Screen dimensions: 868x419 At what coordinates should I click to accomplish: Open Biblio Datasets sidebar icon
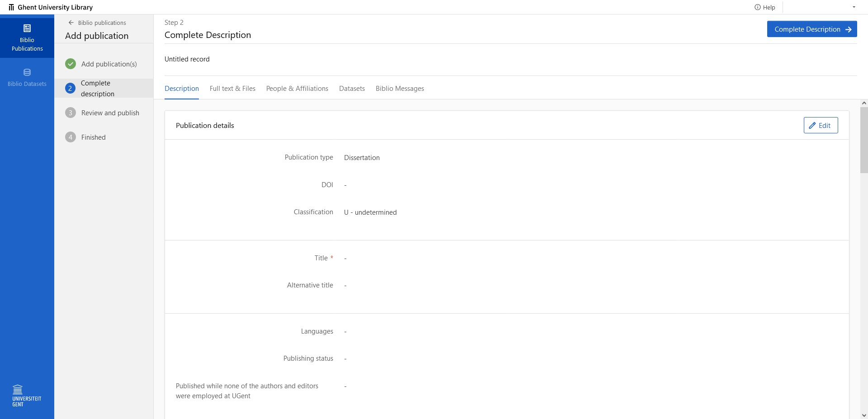pyautogui.click(x=27, y=72)
